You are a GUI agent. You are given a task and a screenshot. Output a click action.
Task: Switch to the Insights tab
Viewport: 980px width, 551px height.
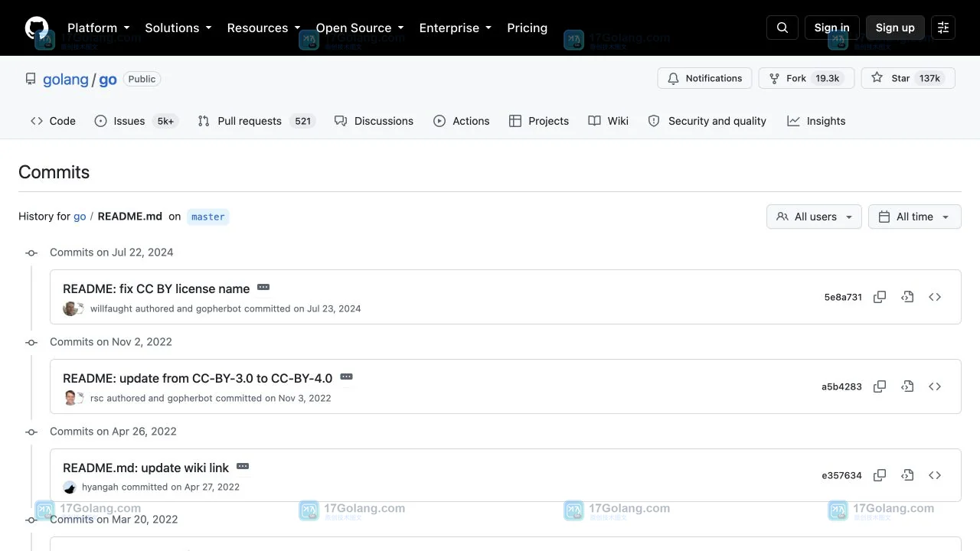[x=816, y=121]
